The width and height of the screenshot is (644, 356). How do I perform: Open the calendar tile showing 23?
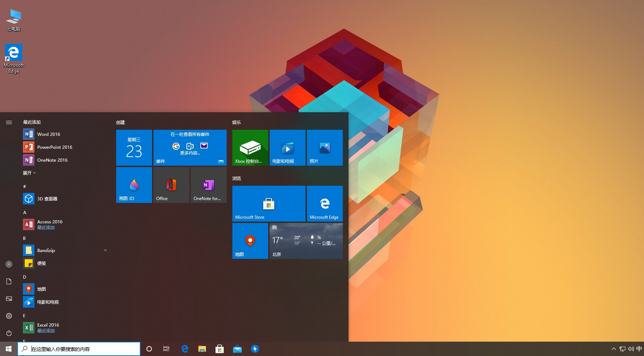pos(134,148)
